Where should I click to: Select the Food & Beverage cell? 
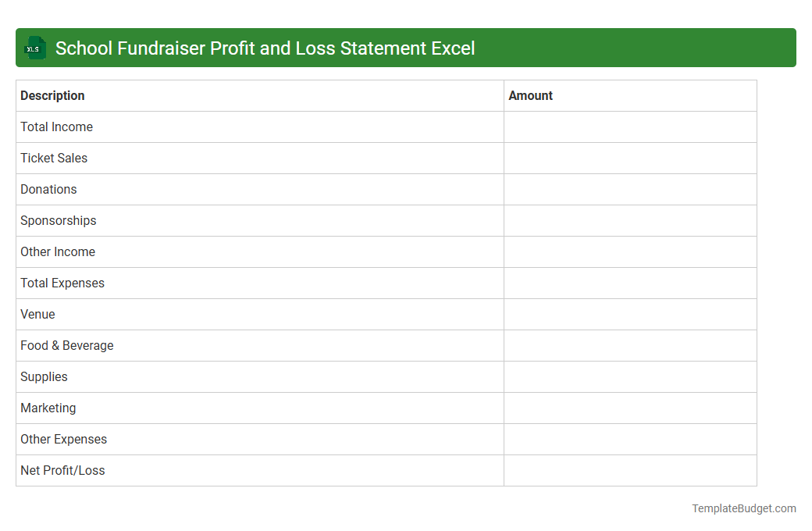click(66, 345)
